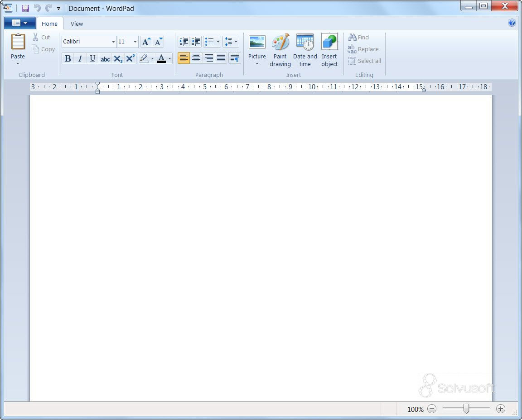Apply text highlight color
Screen dimensions: 522x420
click(144, 58)
